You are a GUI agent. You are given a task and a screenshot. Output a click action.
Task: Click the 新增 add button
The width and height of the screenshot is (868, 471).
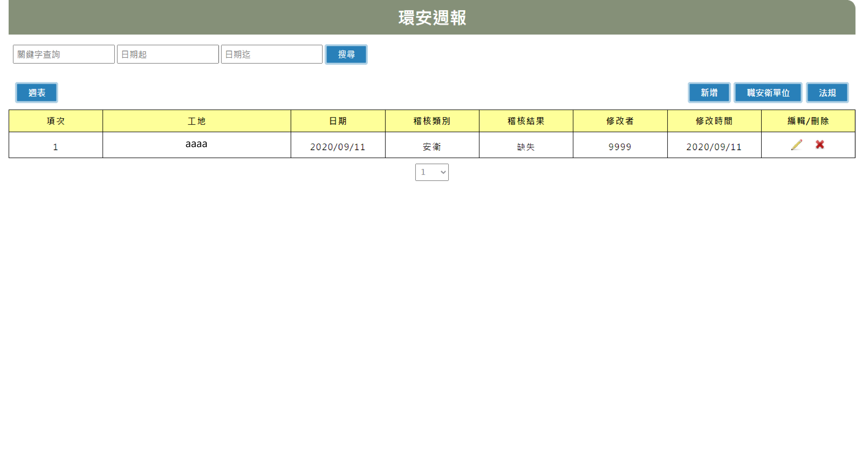tap(709, 92)
